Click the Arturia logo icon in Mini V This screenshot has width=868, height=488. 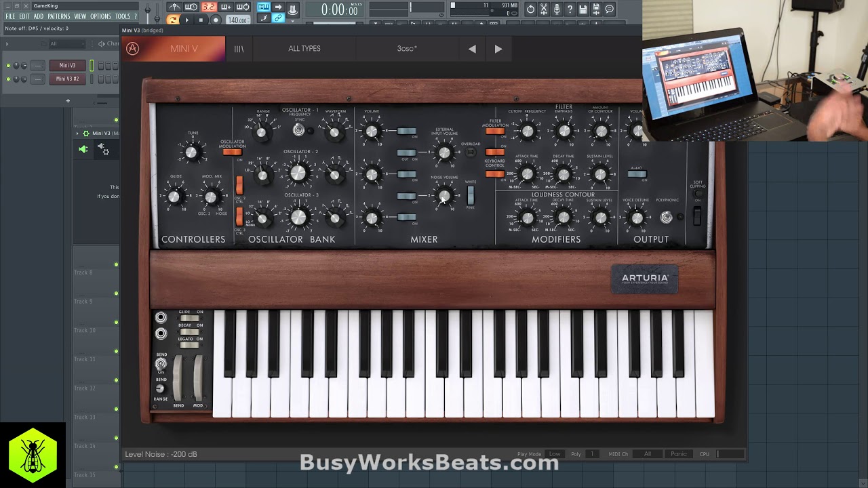(133, 49)
